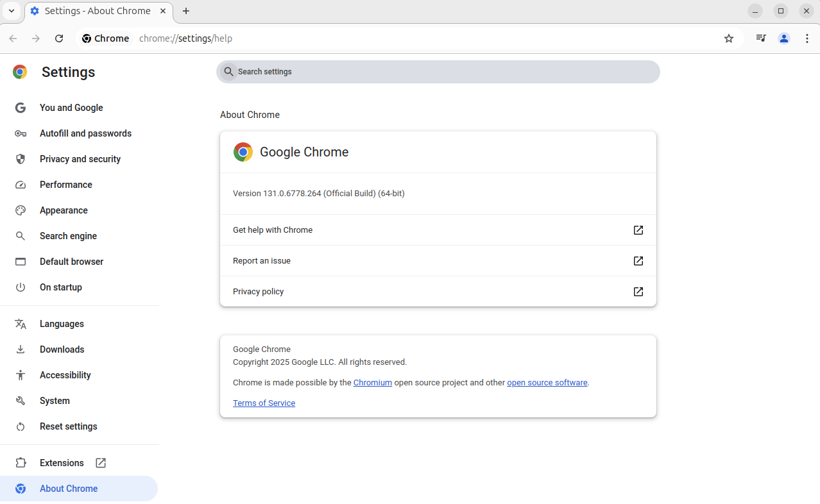Click the Terms of Service link
The image size is (820, 504).
[264, 403]
